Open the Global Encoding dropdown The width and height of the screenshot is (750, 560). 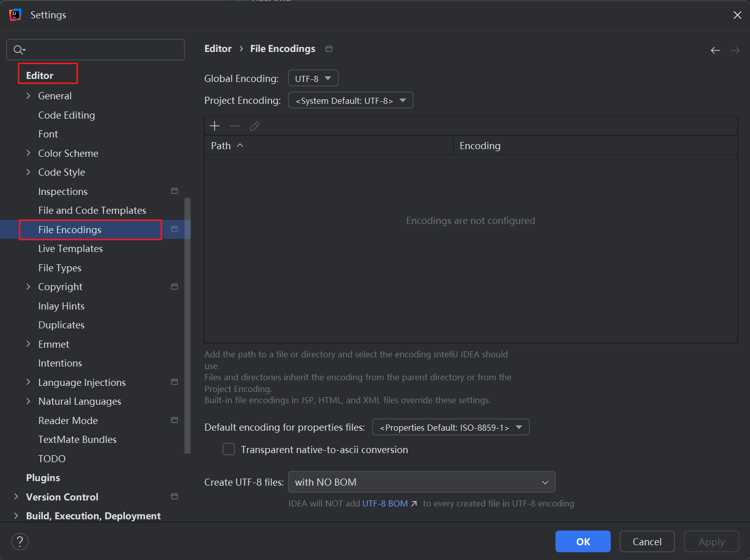pos(313,78)
